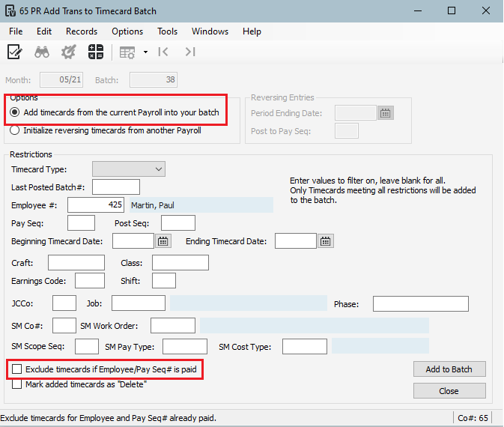This screenshot has height=427, width=504.
Task: Click the Phase input field
Action: (421, 304)
